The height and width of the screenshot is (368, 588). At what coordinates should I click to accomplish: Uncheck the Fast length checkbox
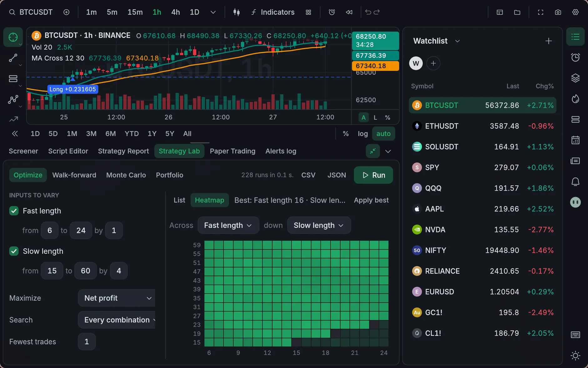pyautogui.click(x=14, y=211)
